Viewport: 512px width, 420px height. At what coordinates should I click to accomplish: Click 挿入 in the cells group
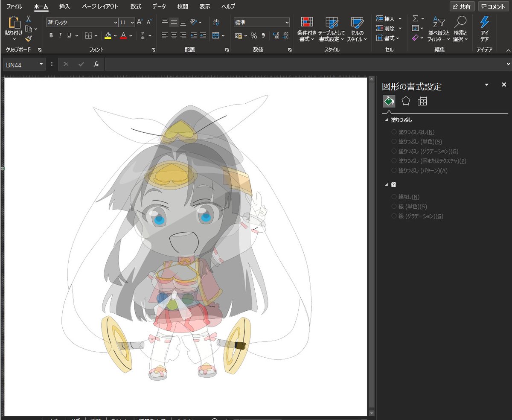(389, 19)
